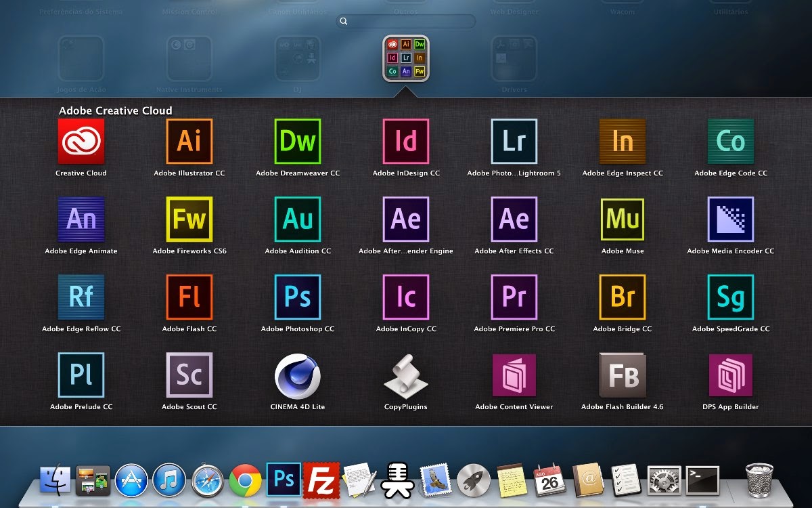Launch Adobe Dreamweaver CC
Screen dimensions: 812x508
(296, 142)
